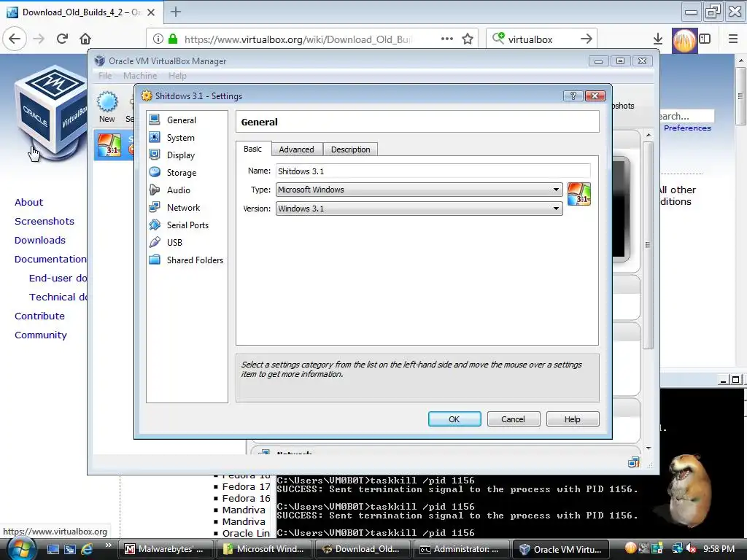Go back in Firefox browser

point(15,39)
